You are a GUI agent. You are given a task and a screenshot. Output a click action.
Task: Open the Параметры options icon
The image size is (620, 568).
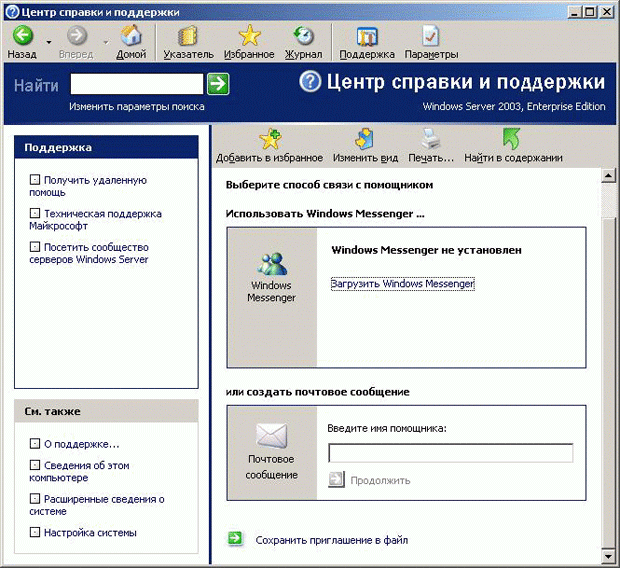[430, 36]
